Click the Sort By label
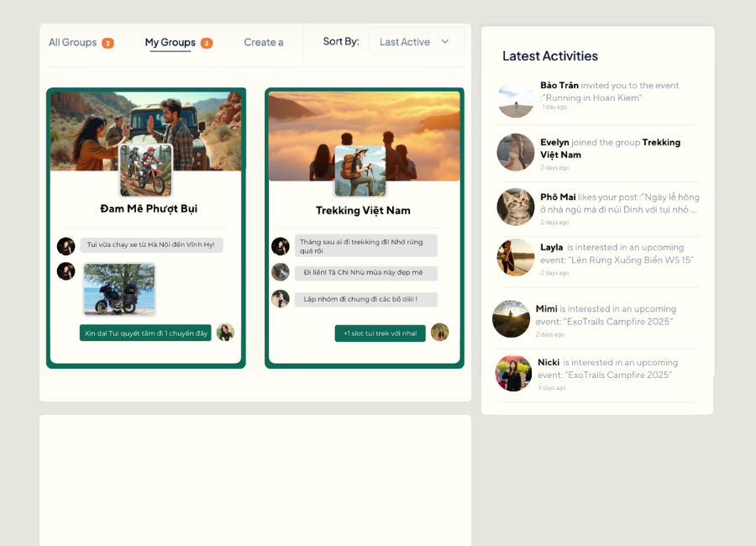 341,41
